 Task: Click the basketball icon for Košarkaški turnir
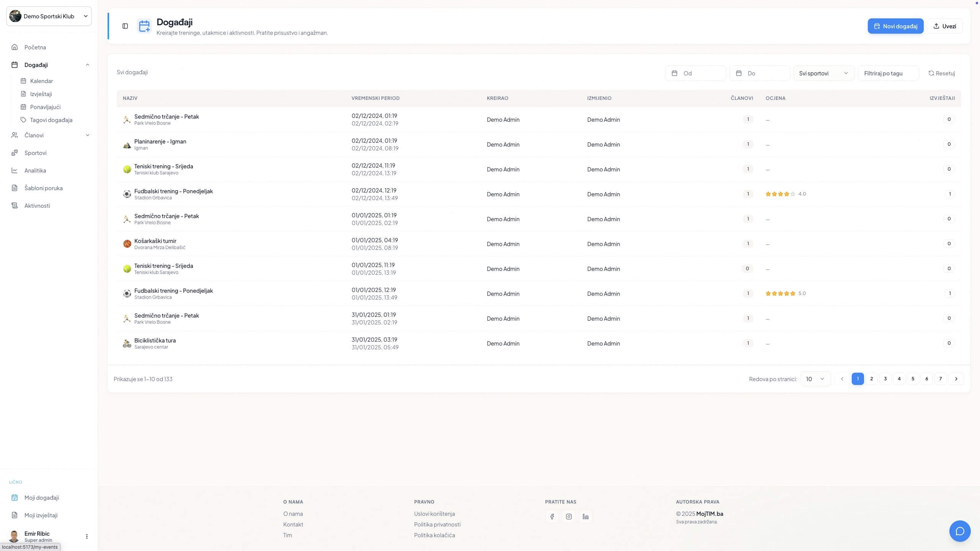(127, 244)
